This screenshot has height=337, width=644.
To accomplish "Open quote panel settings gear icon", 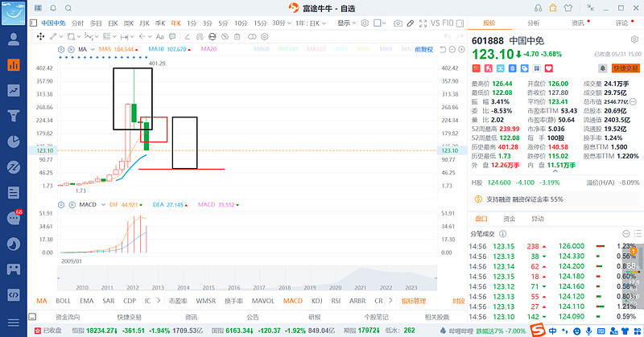I will pyautogui.click(x=634, y=40).
